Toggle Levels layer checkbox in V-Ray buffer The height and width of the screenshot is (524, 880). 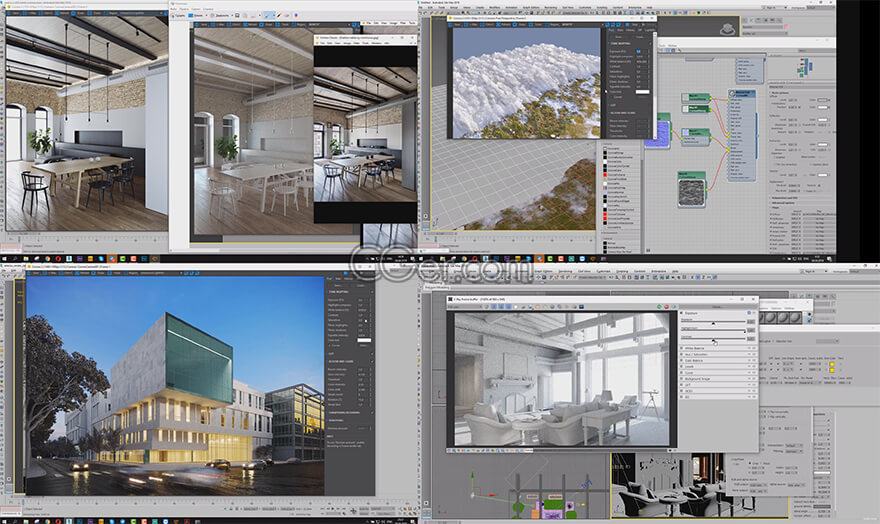click(682, 366)
